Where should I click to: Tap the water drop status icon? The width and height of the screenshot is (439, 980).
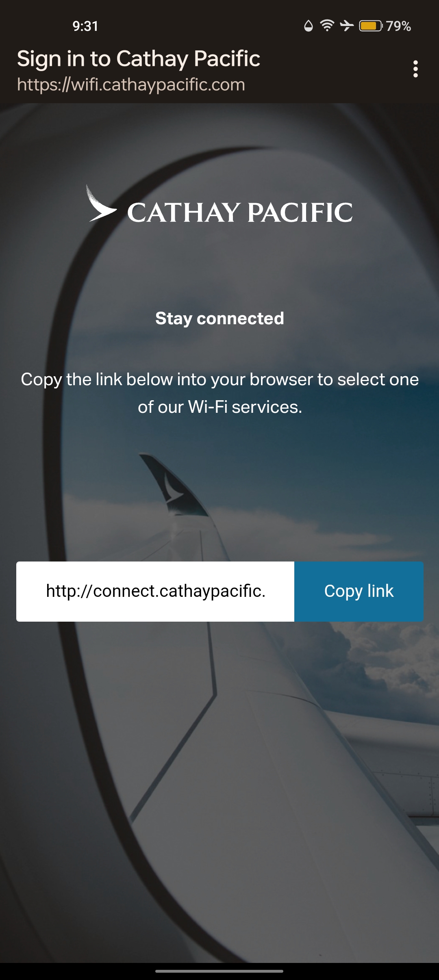click(309, 26)
